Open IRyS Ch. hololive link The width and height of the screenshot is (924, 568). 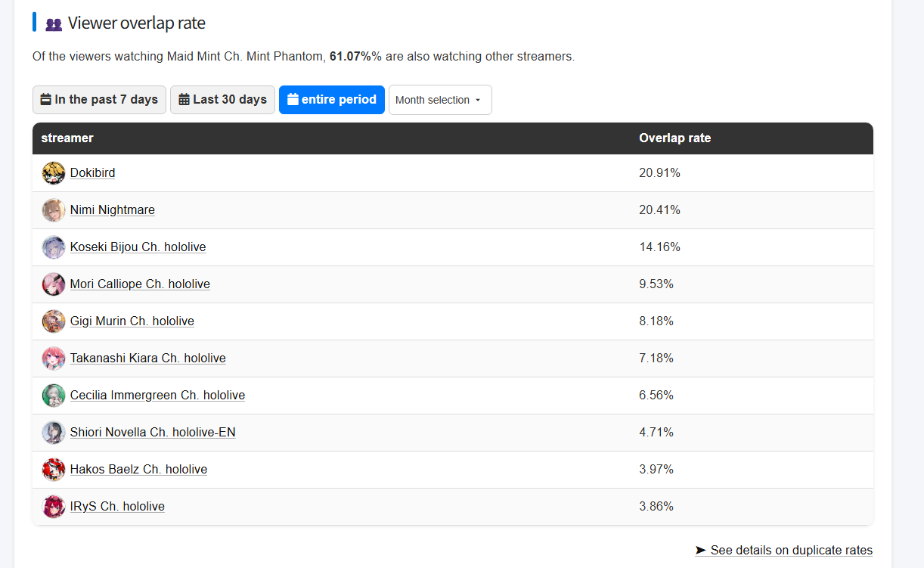(x=117, y=507)
